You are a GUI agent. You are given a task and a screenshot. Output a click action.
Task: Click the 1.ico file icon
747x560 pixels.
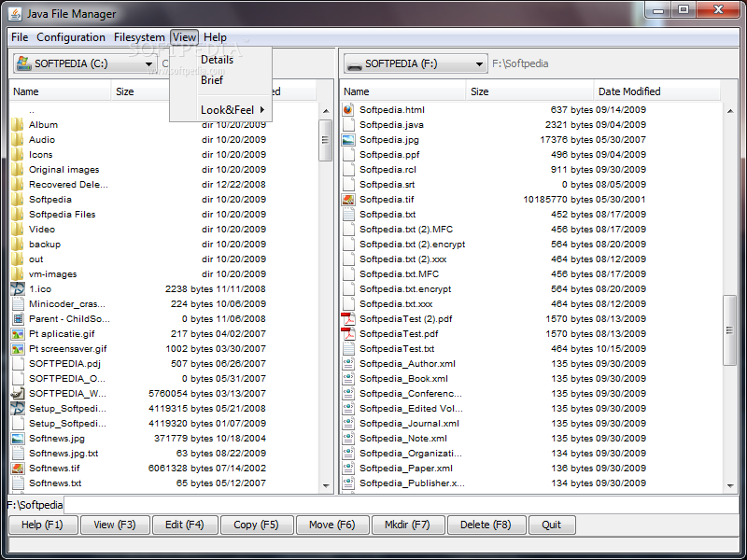(x=18, y=289)
